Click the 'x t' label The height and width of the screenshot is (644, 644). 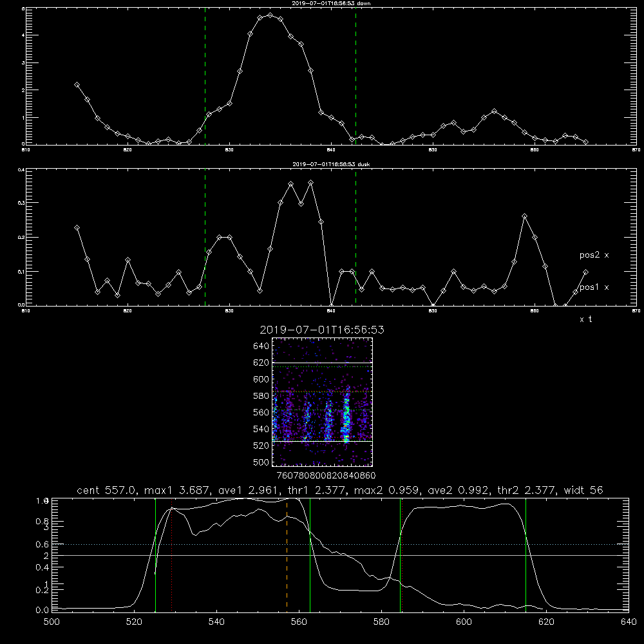coord(586,319)
